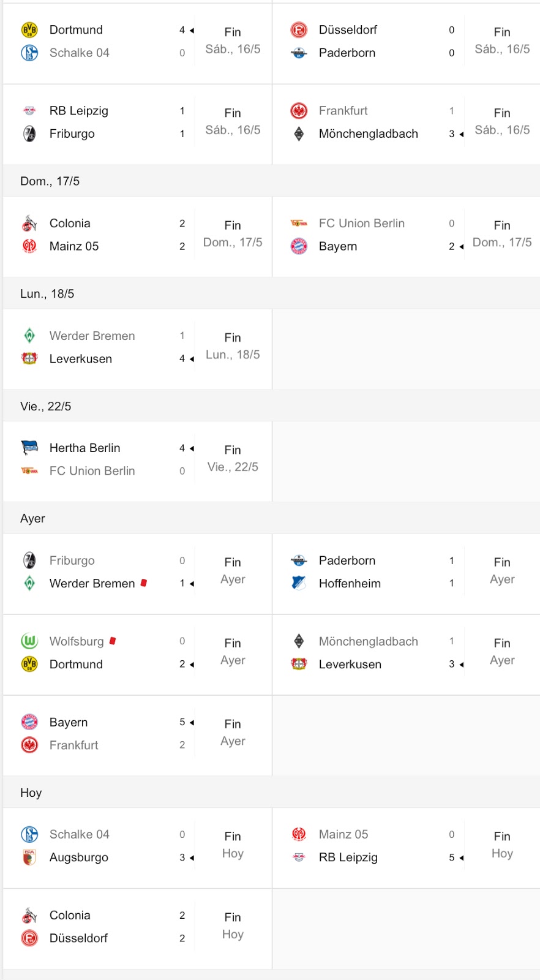Image resolution: width=540 pixels, height=980 pixels.
Task: Click the Dortmund crest beside Schalke 04
Action: 29,30
